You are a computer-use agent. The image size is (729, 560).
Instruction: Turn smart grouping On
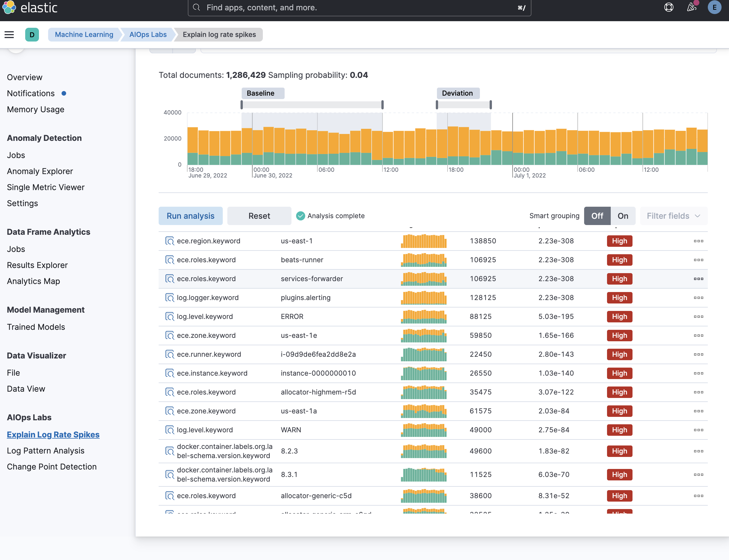click(x=623, y=216)
